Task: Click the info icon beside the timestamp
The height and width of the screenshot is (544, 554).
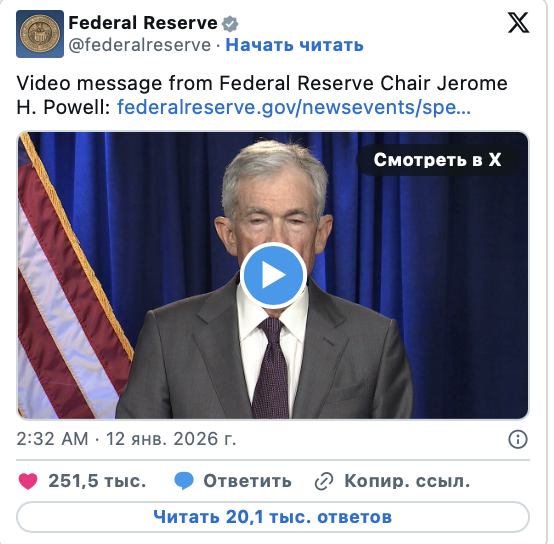Action: (x=518, y=439)
